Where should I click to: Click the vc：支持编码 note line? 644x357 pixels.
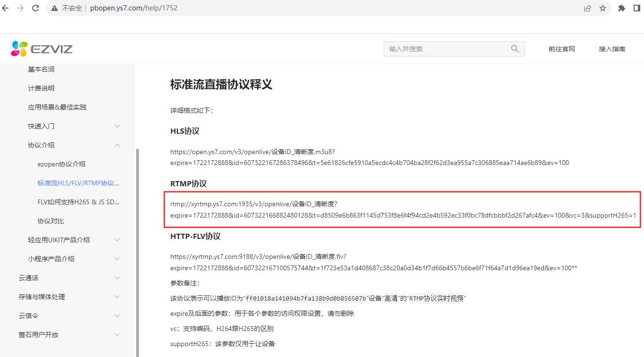(222, 329)
